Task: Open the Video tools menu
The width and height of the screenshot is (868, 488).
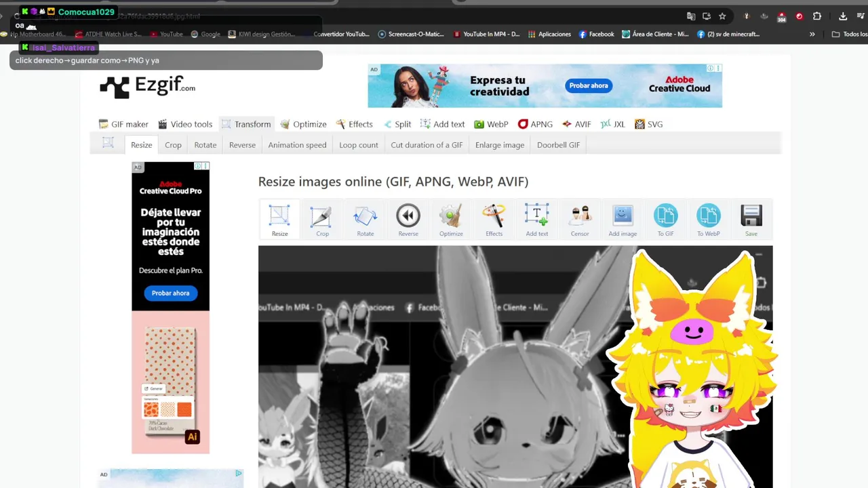Action: coord(185,124)
